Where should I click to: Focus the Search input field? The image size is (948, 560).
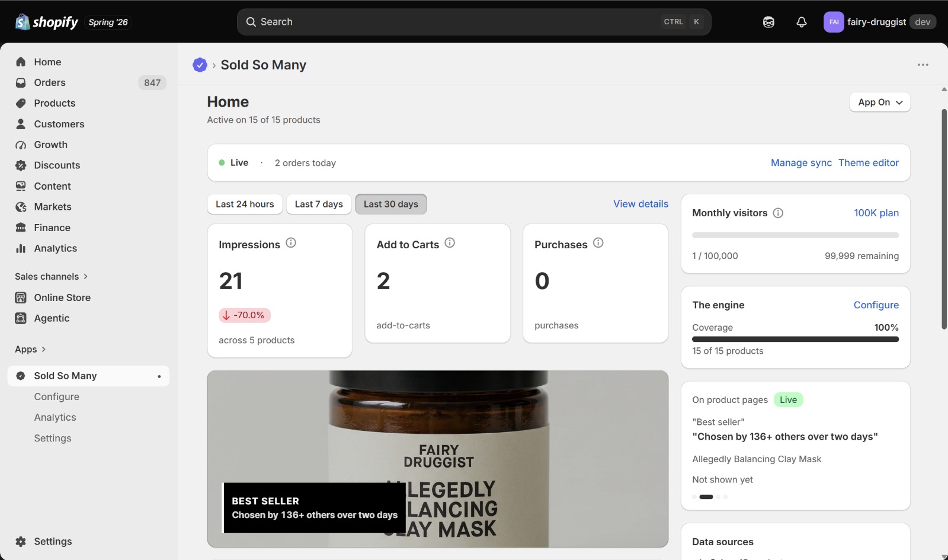(x=474, y=22)
